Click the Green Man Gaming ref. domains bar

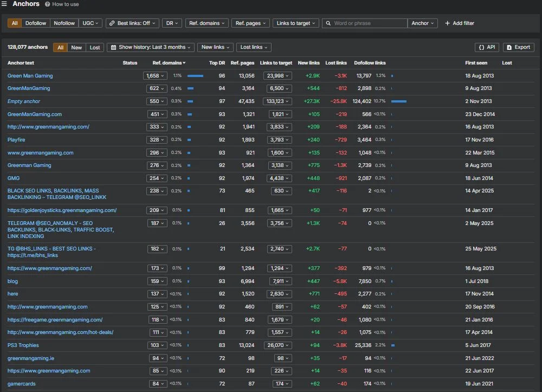click(x=195, y=76)
